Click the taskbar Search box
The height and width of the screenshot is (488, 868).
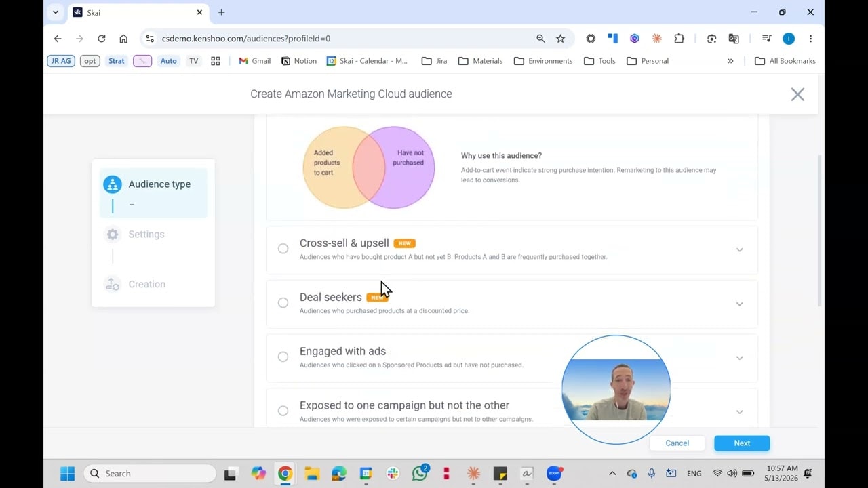click(x=150, y=474)
